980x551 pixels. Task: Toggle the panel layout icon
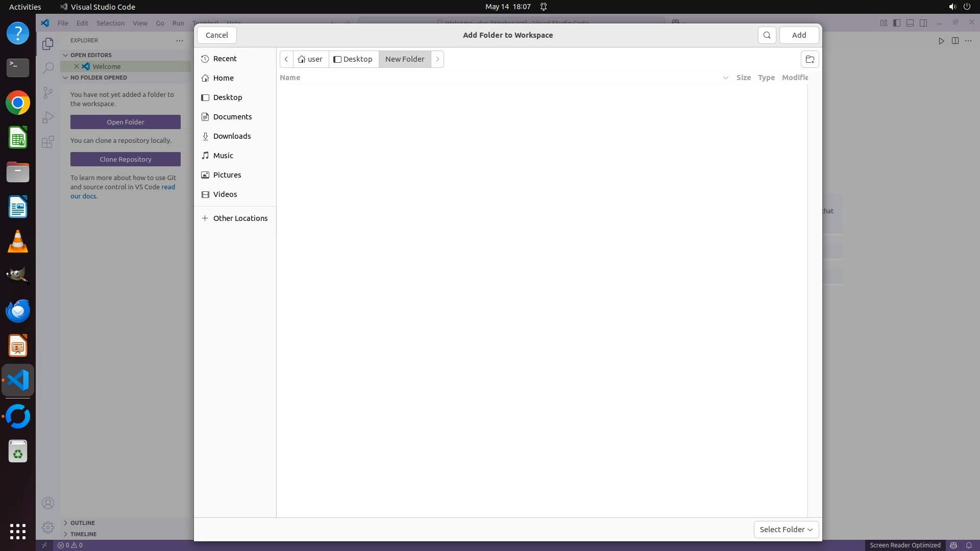(910, 23)
